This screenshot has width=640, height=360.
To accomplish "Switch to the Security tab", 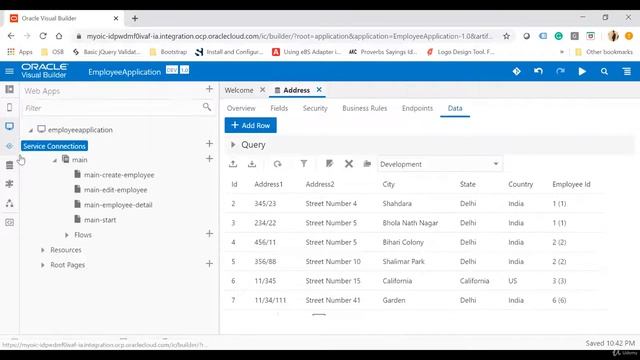I will pos(315,108).
